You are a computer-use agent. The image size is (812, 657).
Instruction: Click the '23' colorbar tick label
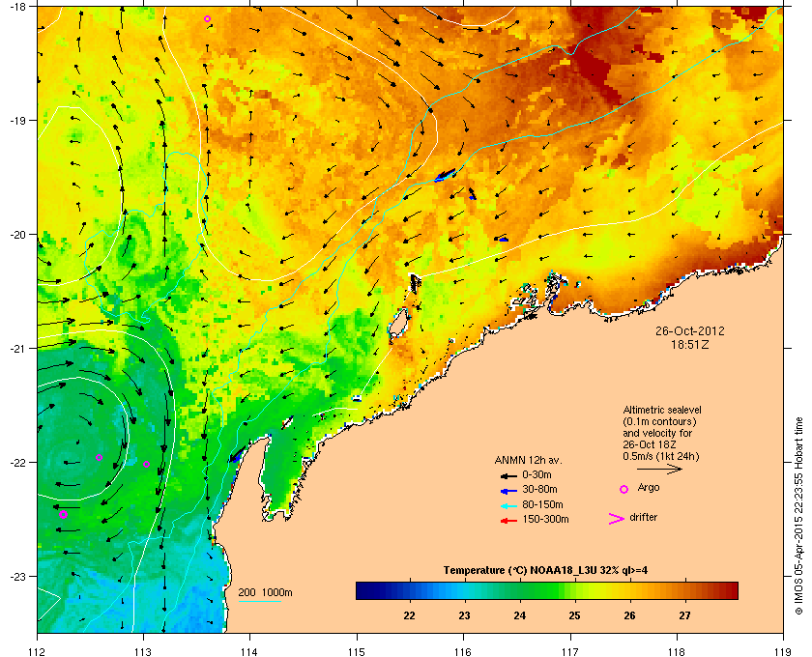tap(464, 616)
